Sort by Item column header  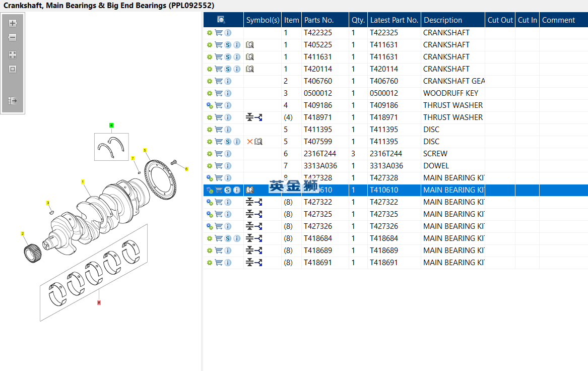tap(291, 20)
